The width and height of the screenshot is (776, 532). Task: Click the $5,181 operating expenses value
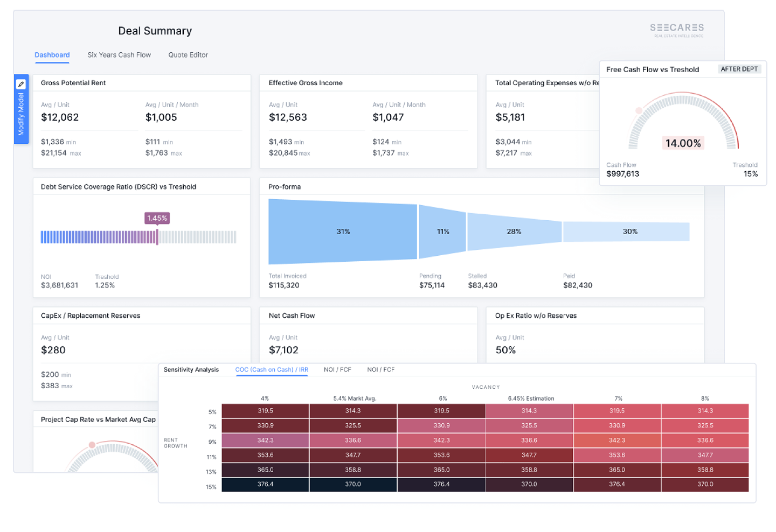tap(510, 117)
